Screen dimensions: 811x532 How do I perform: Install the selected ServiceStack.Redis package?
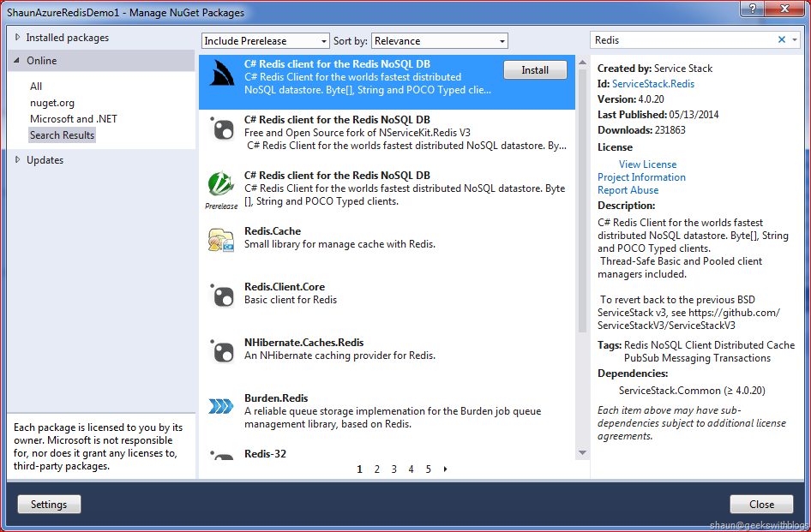click(x=535, y=69)
